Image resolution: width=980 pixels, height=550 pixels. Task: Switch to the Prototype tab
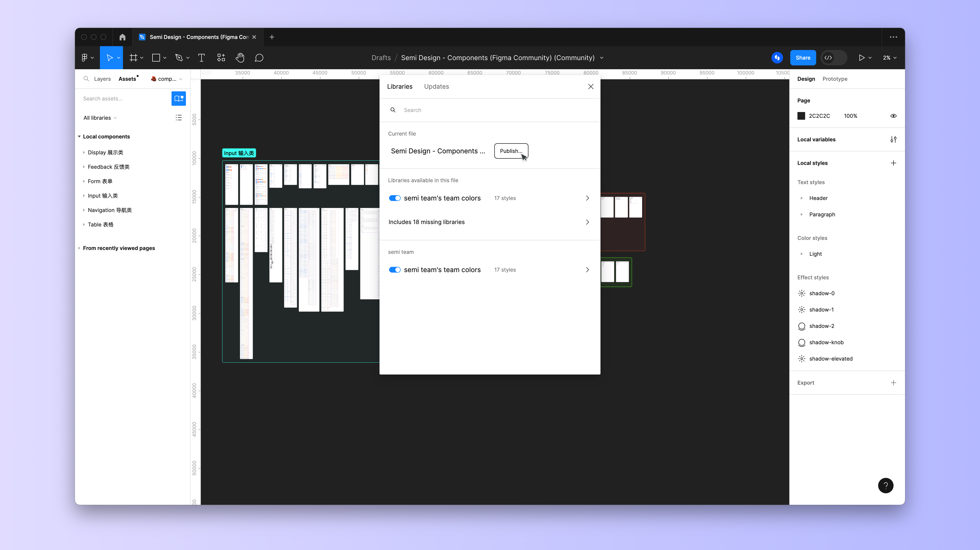click(835, 79)
